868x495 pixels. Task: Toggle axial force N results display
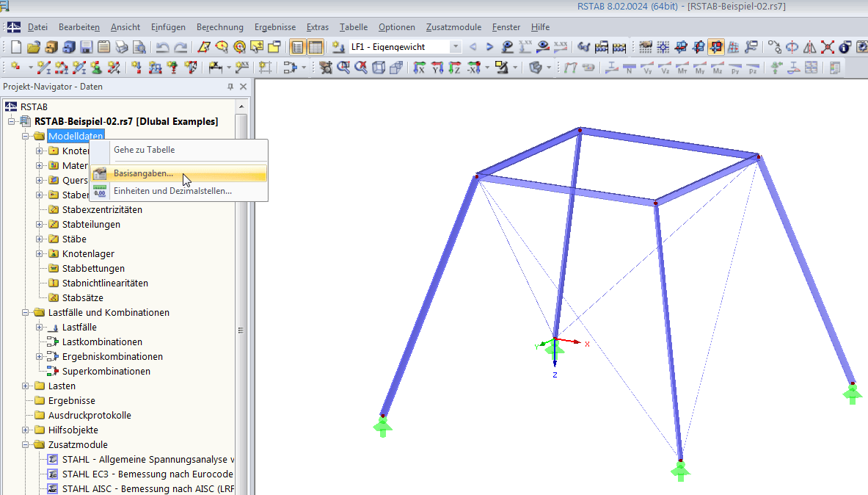point(630,68)
